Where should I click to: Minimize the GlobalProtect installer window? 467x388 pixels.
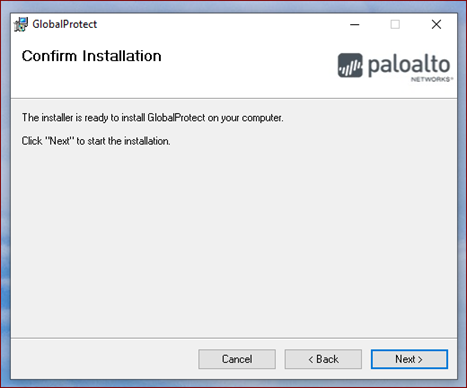tap(355, 24)
